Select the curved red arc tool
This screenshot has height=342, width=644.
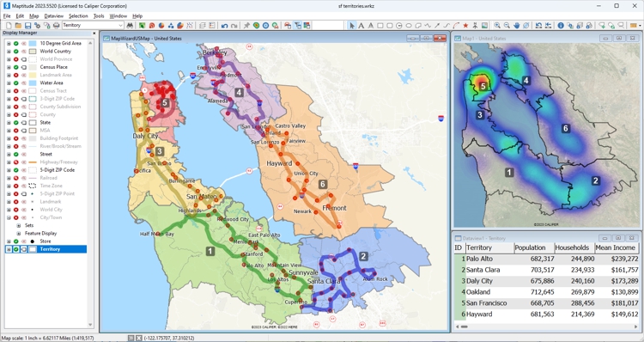(456, 26)
